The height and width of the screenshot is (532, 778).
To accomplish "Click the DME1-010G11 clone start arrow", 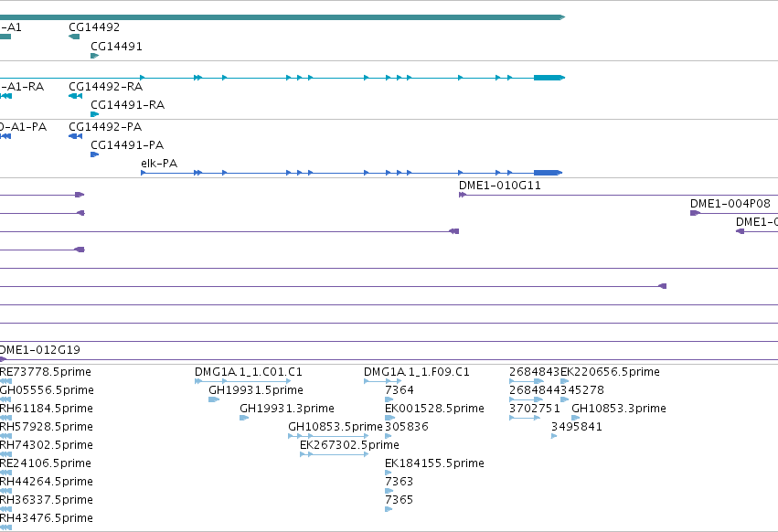I will [x=463, y=195].
